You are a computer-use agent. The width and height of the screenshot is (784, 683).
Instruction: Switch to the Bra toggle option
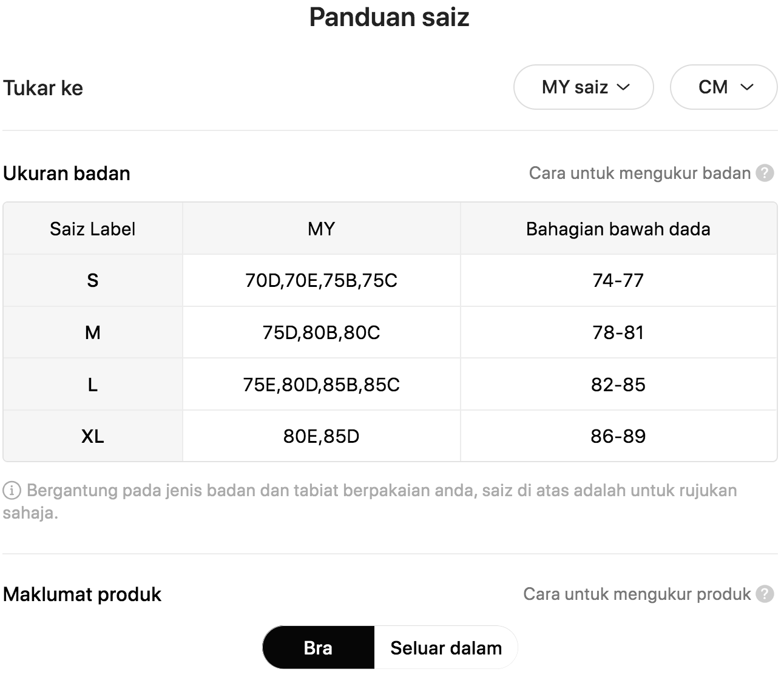319,648
